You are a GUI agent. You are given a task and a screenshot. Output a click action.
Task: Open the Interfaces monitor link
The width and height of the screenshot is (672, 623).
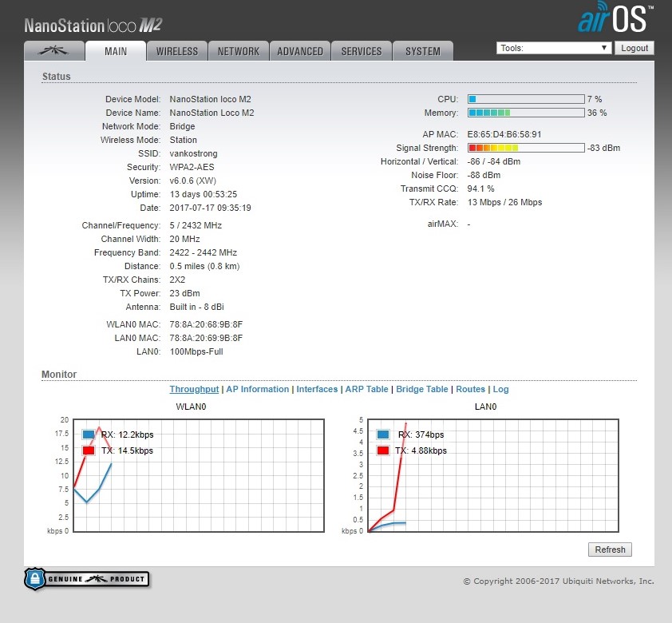[x=317, y=389]
